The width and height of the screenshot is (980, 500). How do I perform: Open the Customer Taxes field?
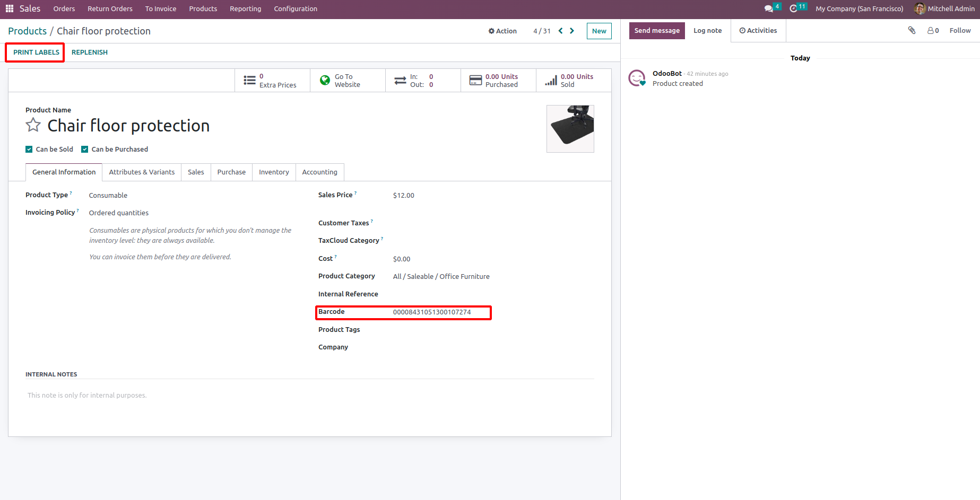[x=493, y=223]
